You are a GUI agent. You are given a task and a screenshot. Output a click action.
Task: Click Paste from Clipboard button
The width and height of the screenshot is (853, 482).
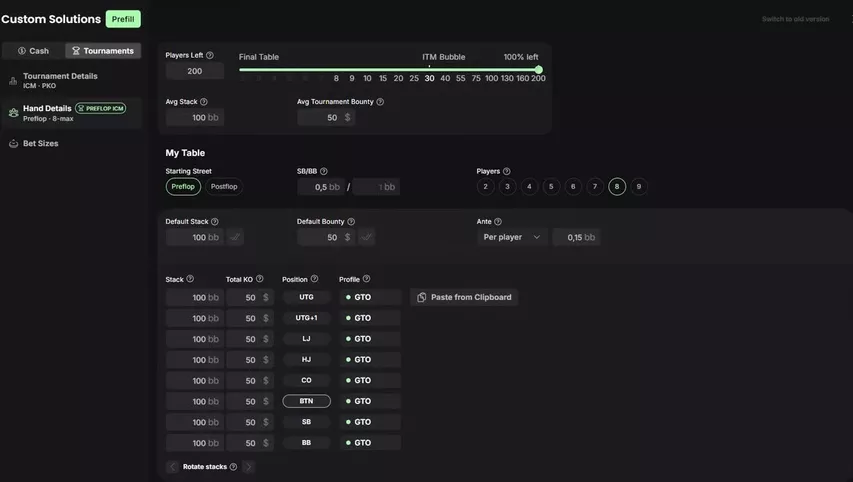tap(464, 298)
